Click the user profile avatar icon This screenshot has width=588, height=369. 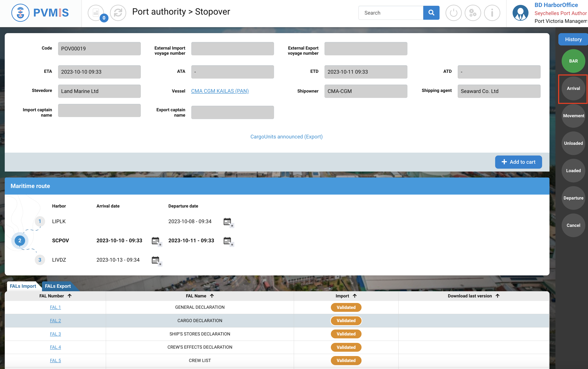tap(520, 13)
